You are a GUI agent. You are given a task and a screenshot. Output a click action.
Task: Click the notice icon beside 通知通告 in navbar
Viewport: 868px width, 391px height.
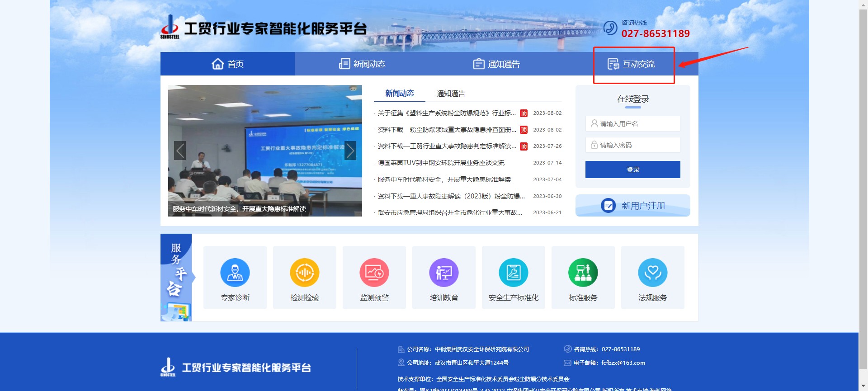(479, 64)
